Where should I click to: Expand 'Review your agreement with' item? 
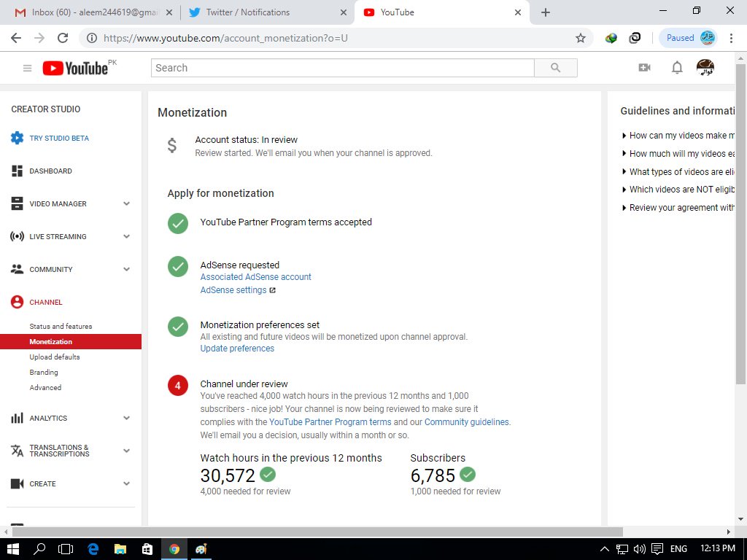[x=678, y=208]
